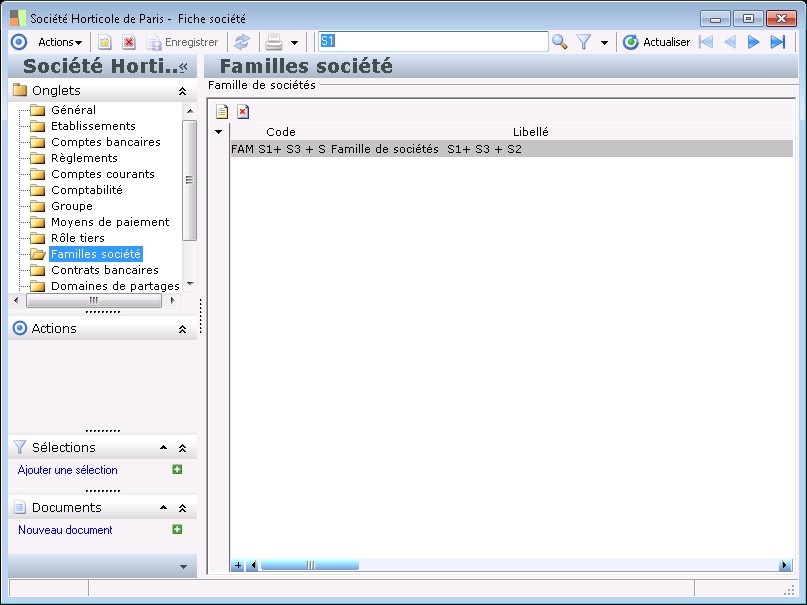Image resolution: width=807 pixels, height=605 pixels.
Task: Collapse the Onglets panel
Action: click(x=182, y=91)
